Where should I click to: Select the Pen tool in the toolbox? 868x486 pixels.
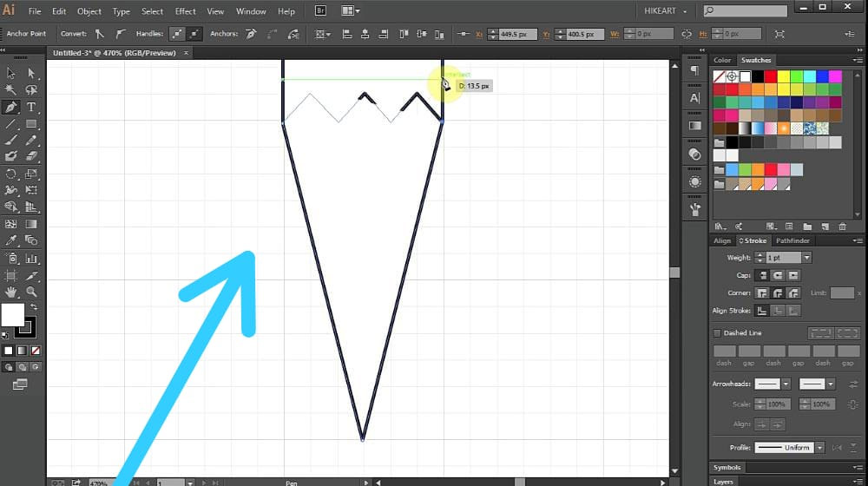click(x=10, y=107)
